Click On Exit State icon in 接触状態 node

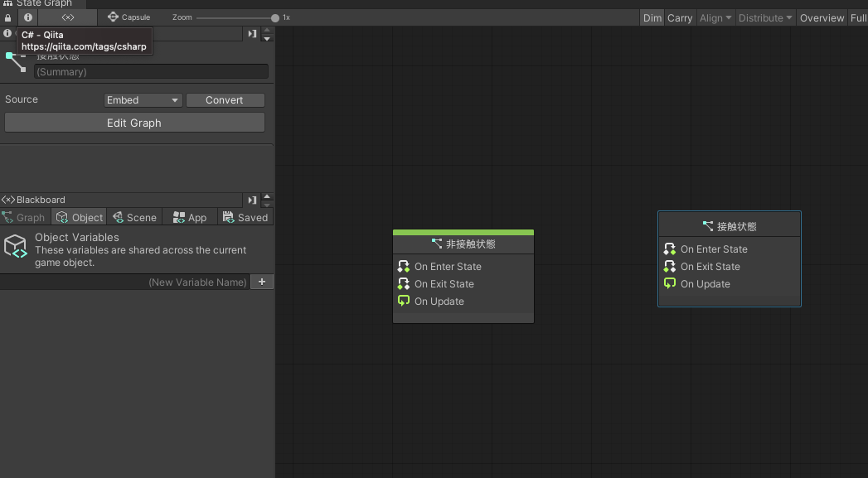[x=670, y=266]
